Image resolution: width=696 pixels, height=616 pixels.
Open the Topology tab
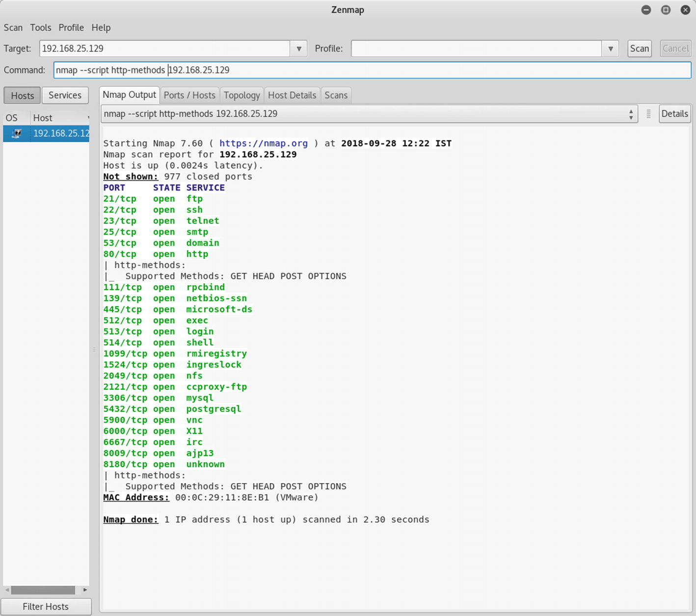click(x=241, y=95)
